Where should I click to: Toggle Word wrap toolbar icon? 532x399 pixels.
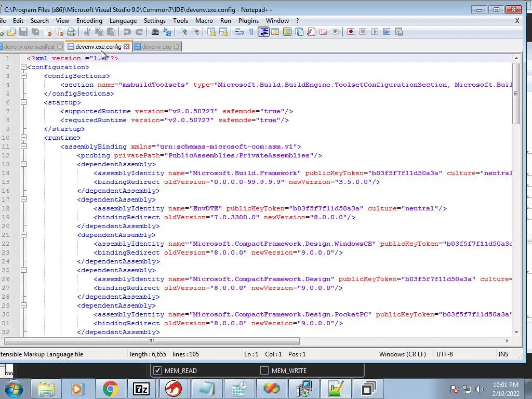point(239,32)
